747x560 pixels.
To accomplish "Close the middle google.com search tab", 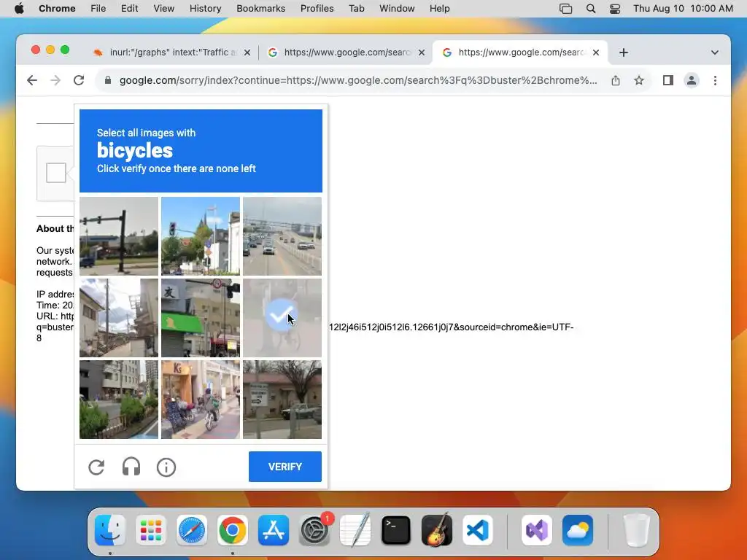I will (x=422, y=52).
